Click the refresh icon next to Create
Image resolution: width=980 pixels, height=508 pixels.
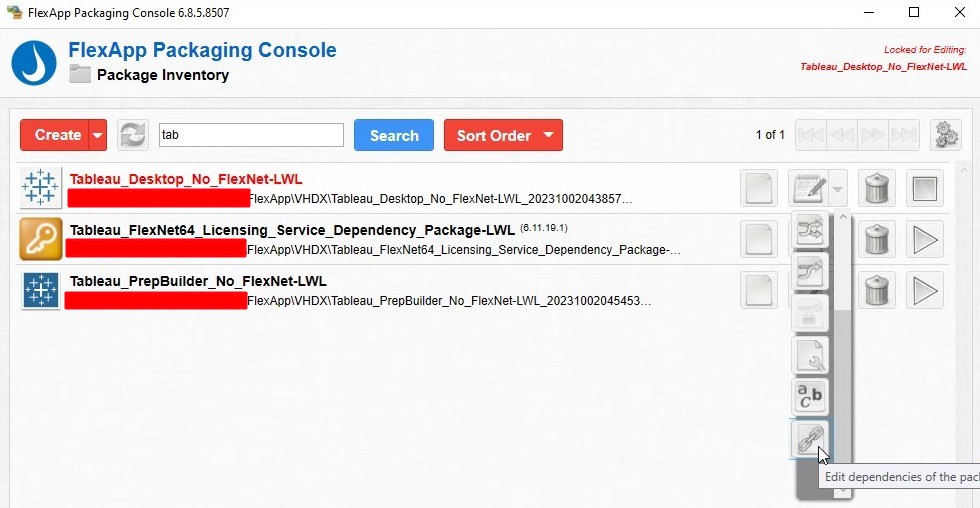pos(132,135)
